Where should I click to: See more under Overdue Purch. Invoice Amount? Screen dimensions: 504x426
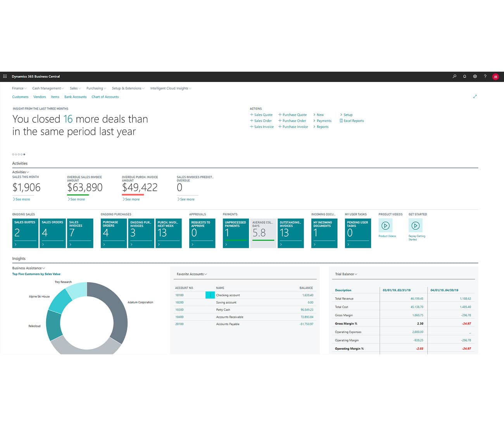tap(131, 199)
